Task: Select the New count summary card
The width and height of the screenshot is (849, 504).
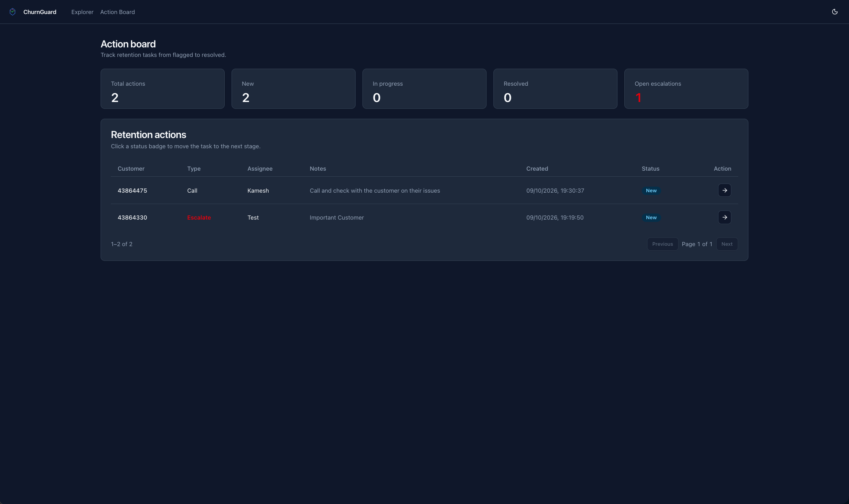Action: (293, 89)
